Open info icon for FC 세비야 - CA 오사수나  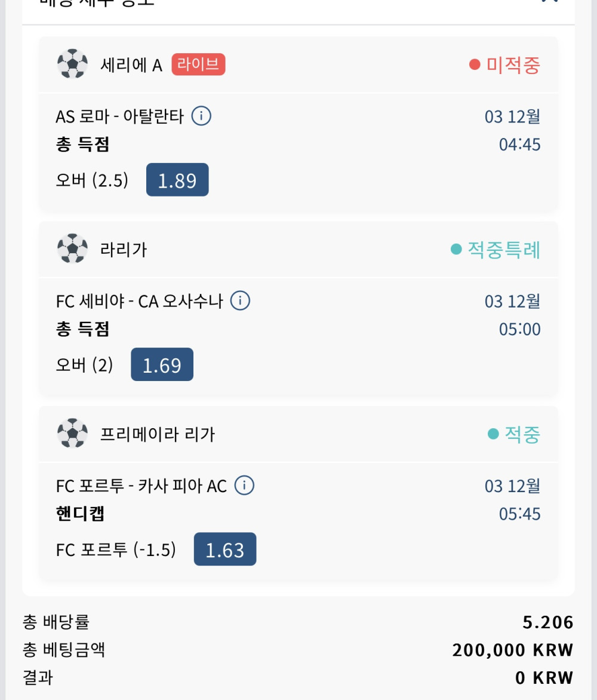click(x=240, y=300)
